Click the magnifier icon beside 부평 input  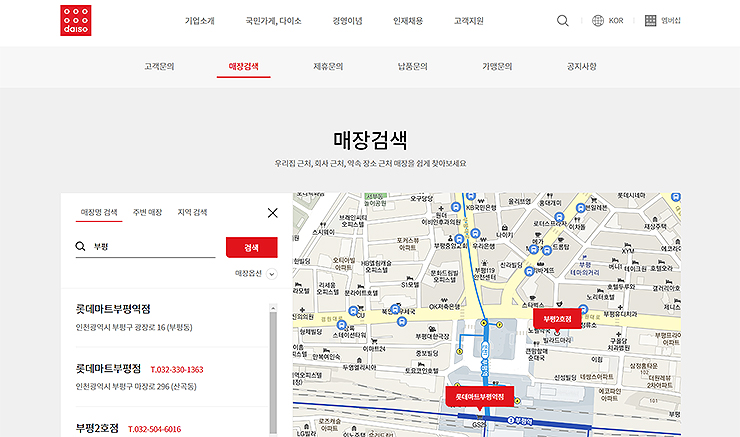[x=80, y=246]
